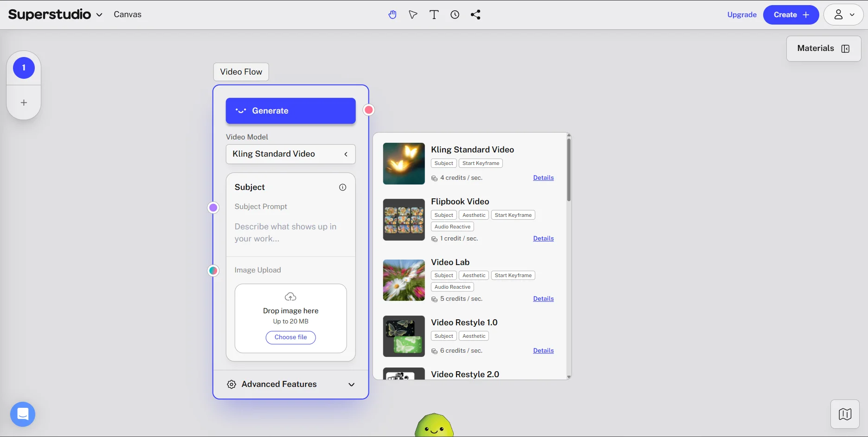This screenshot has height=437, width=868.
Task: Open the Kling Standard Video model dropdown
Action: coord(290,154)
